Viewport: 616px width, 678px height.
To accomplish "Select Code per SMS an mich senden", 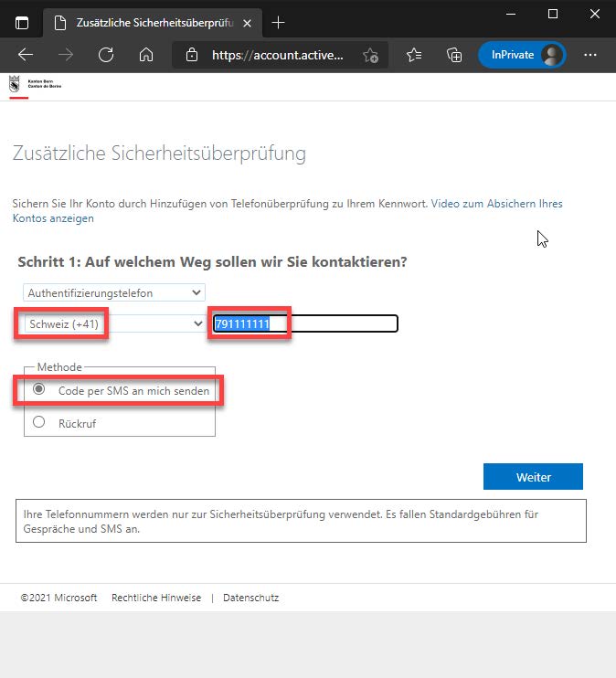I will (38, 390).
